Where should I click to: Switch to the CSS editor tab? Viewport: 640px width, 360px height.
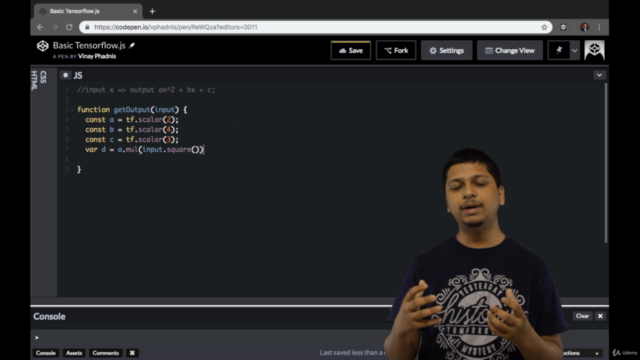click(x=43, y=77)
